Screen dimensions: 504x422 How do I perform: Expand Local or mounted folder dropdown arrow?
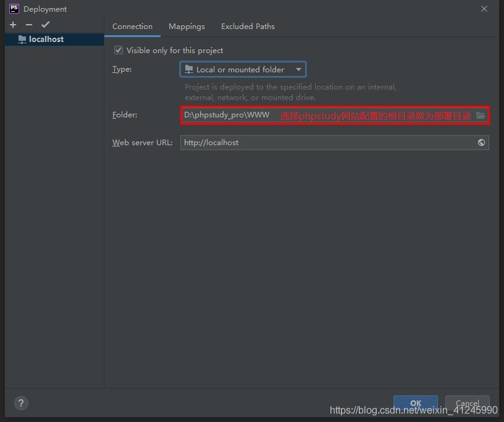[x=298, y=70]
